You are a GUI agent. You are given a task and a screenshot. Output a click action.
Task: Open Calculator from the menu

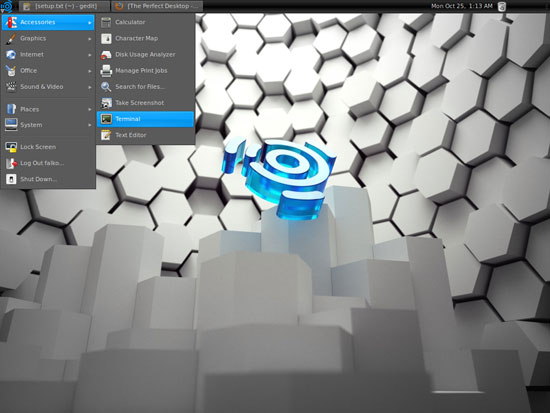click(x=145, y=22)
